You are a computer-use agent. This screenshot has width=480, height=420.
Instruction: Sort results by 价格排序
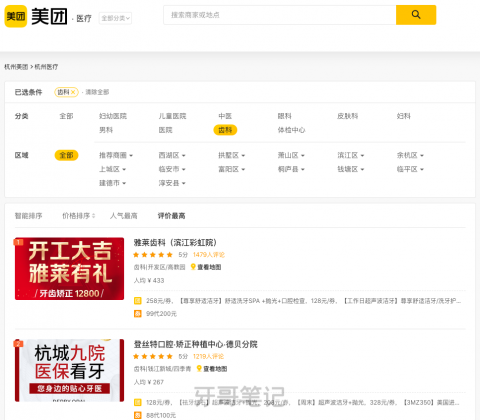(x=79, y=216)
